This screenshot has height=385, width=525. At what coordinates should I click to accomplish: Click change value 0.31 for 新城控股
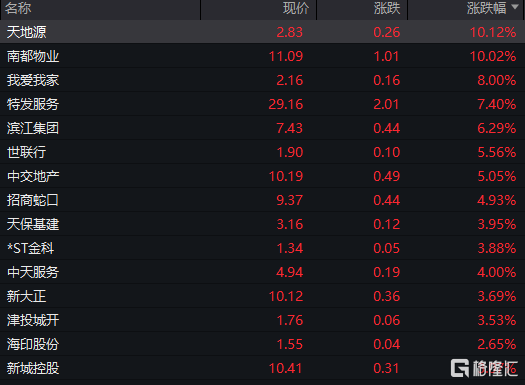pos(386,368)
